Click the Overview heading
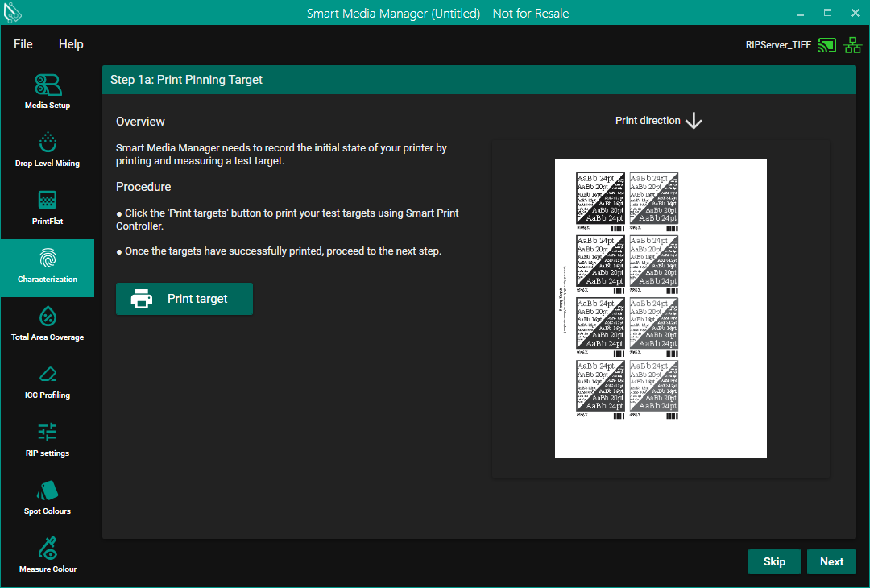Viewport: 870px width, 588px height. [x=140, y=122]
